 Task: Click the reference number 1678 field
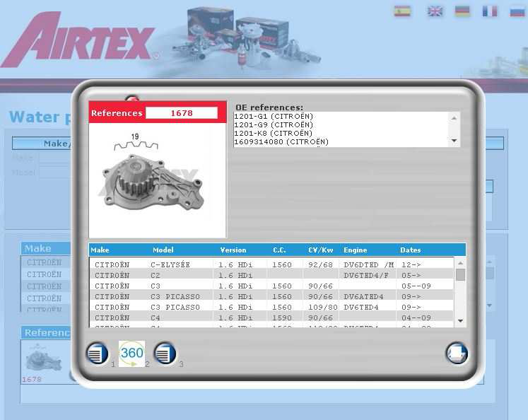click(x=182, y=113)
